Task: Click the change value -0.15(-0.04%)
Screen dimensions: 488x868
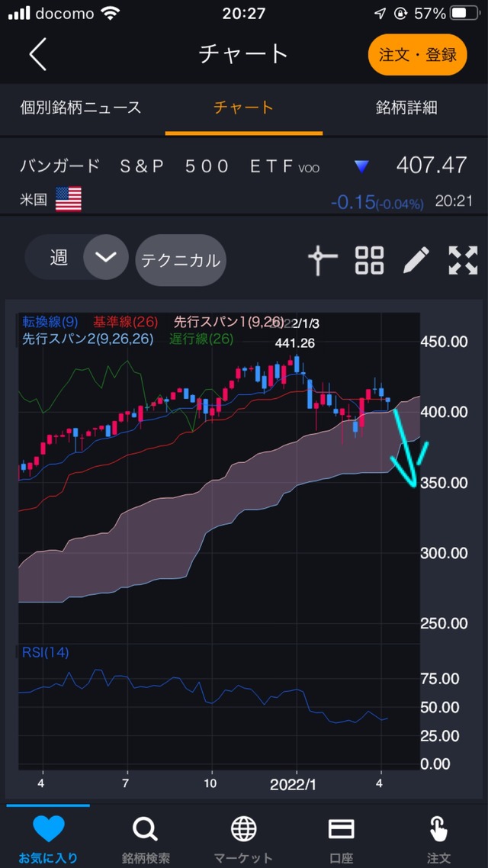Action: 377,202
